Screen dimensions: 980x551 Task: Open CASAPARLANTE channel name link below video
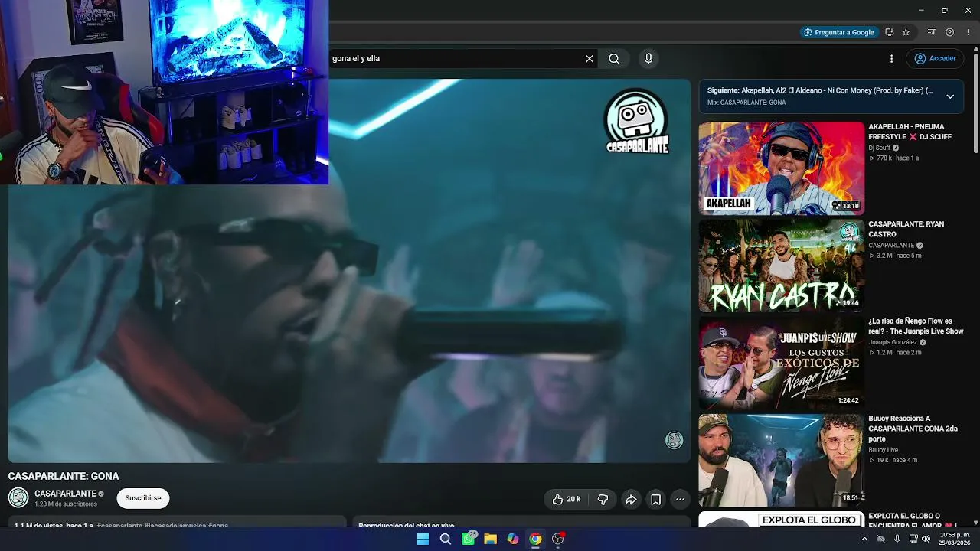65,494
